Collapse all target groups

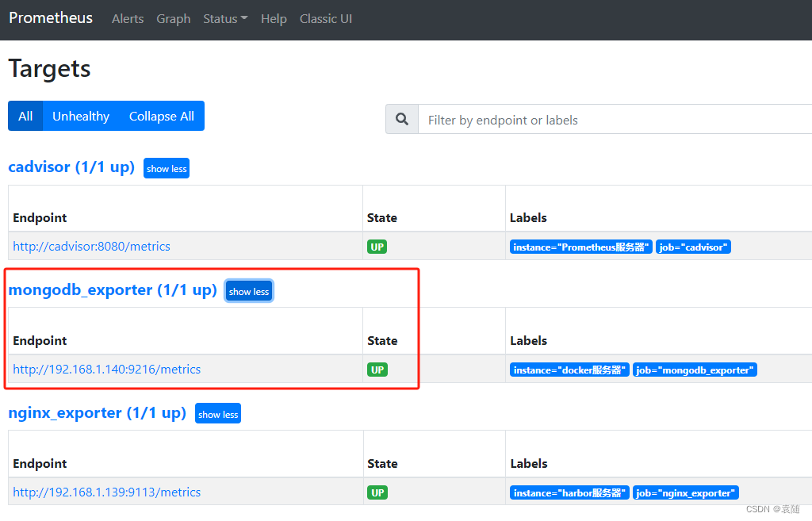[161, 116]
